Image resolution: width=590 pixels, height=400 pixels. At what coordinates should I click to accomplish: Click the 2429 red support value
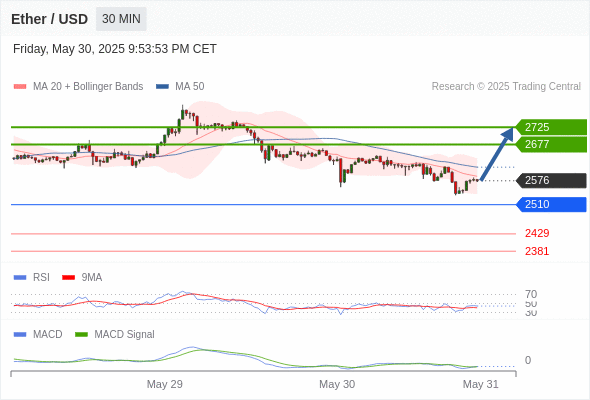tap(537, 233)
